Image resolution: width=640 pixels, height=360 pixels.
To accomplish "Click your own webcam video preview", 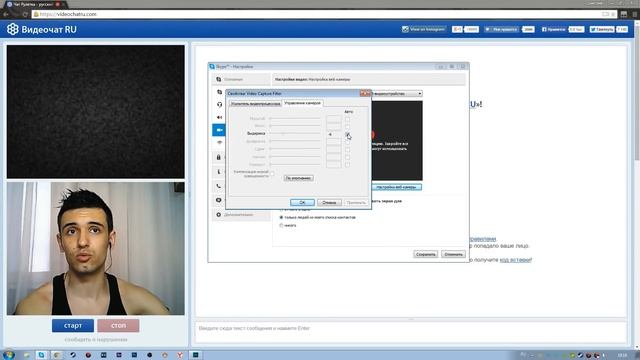I will 96,248.
